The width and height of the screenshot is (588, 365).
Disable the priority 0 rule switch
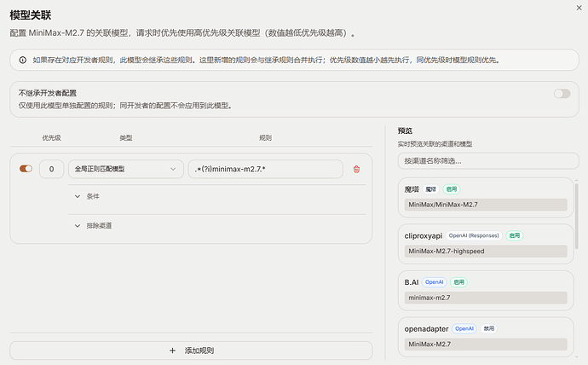(x=26, y=169)
